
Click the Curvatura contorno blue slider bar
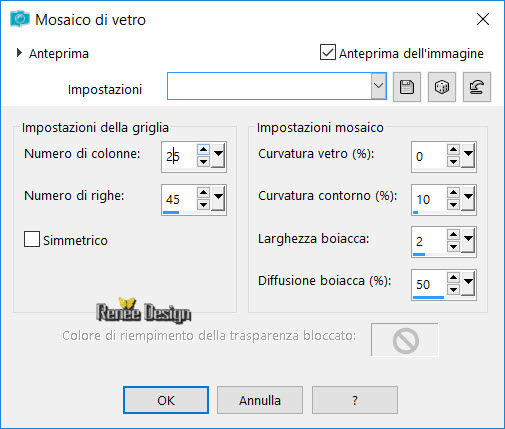415,212
